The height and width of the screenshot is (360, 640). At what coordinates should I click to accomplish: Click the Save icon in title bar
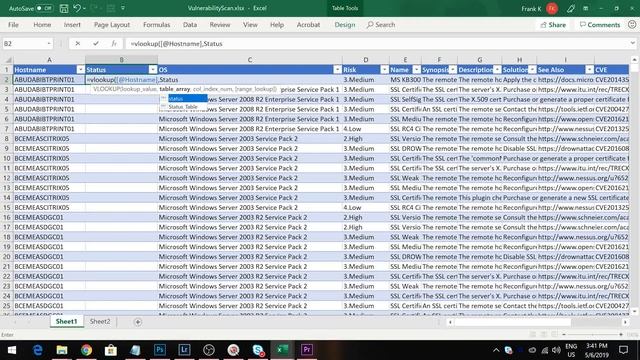(x=64, y=8)
